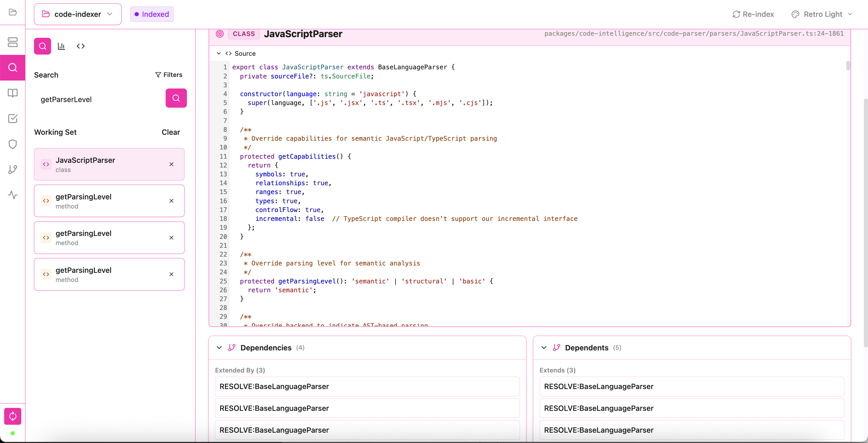Clear the Working Set
868x443 pixels.
tap(171, 132)
